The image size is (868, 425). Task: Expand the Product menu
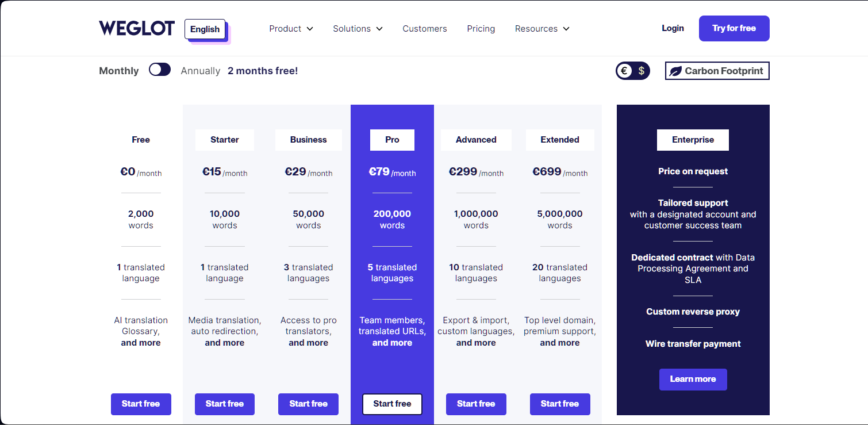[291, 29]
